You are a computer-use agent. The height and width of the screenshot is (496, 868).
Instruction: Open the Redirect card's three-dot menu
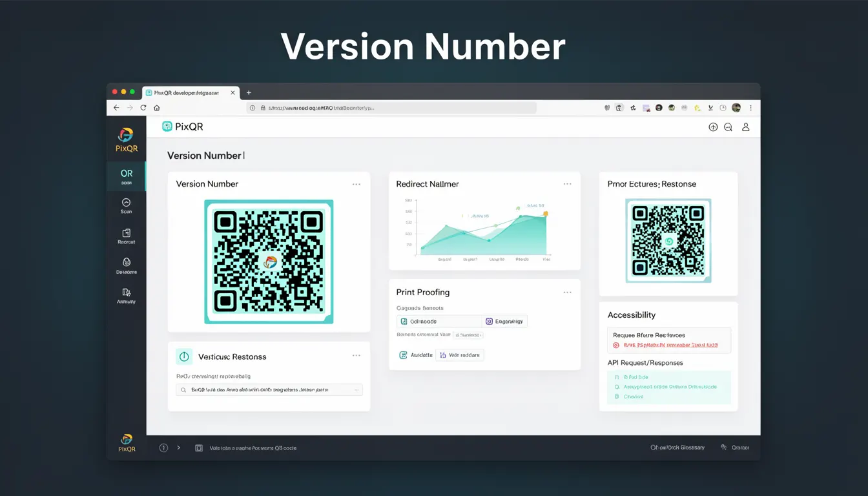point(567,184)
